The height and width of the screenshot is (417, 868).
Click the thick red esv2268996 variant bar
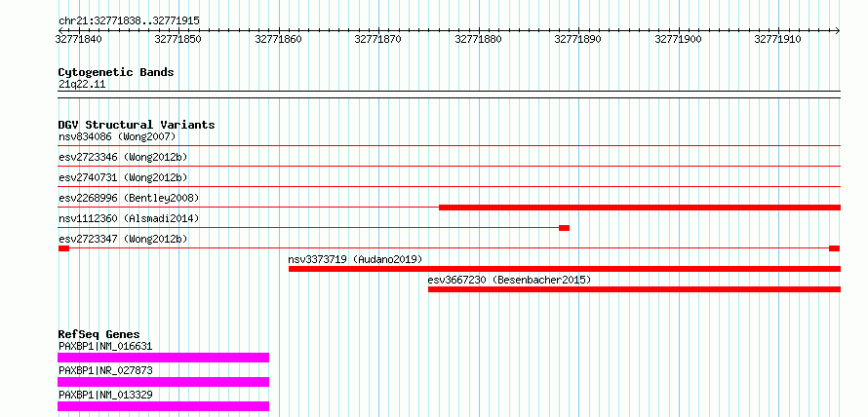pyautogui.click(x=640, y=208)
